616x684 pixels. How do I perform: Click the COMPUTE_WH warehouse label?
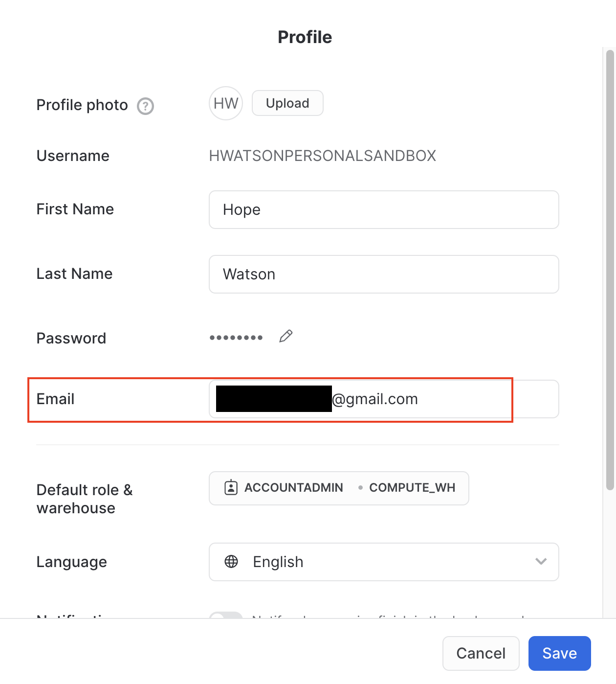(412, 488)
